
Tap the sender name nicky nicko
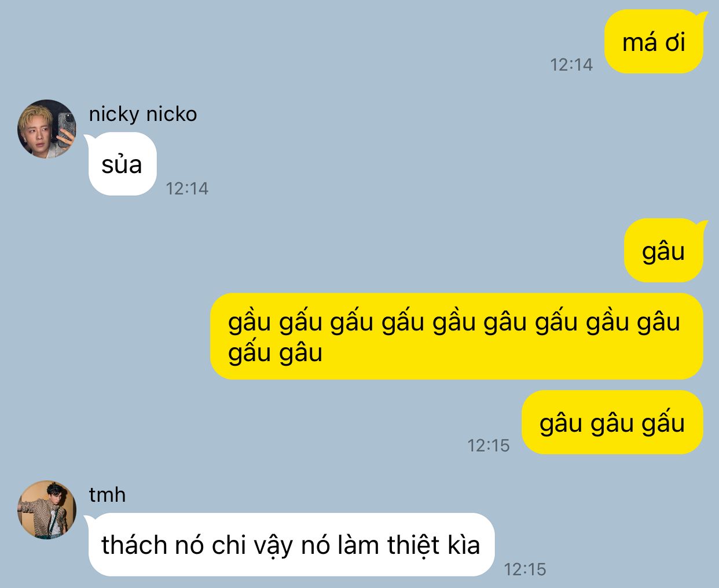[x=142, y=114]
